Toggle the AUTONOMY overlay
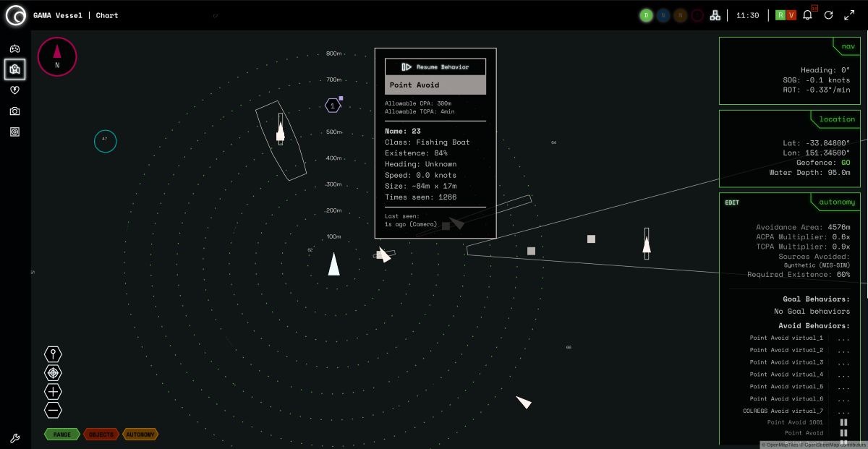This screenshot has width=868, height=449. click(x=140, y=435)
